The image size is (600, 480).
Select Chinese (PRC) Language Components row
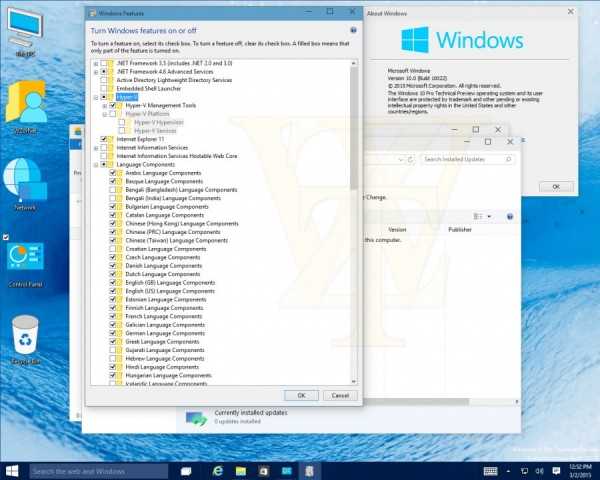pos(173,232)
